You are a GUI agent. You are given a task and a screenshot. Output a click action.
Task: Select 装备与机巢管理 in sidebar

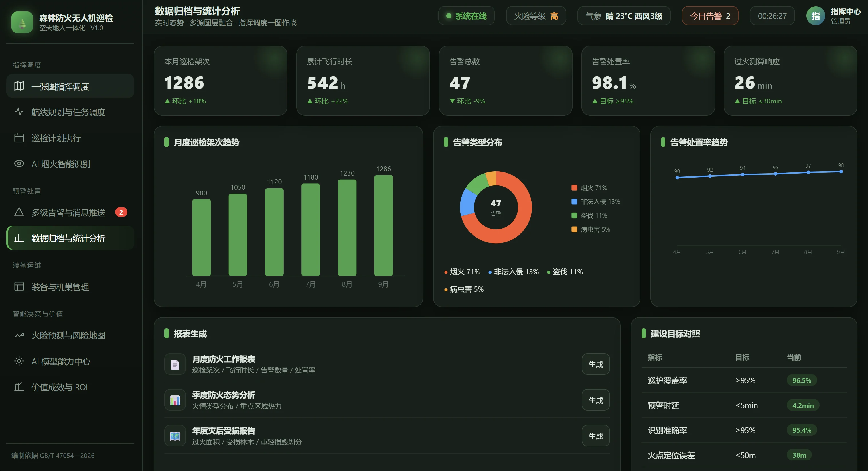point(70,286)
